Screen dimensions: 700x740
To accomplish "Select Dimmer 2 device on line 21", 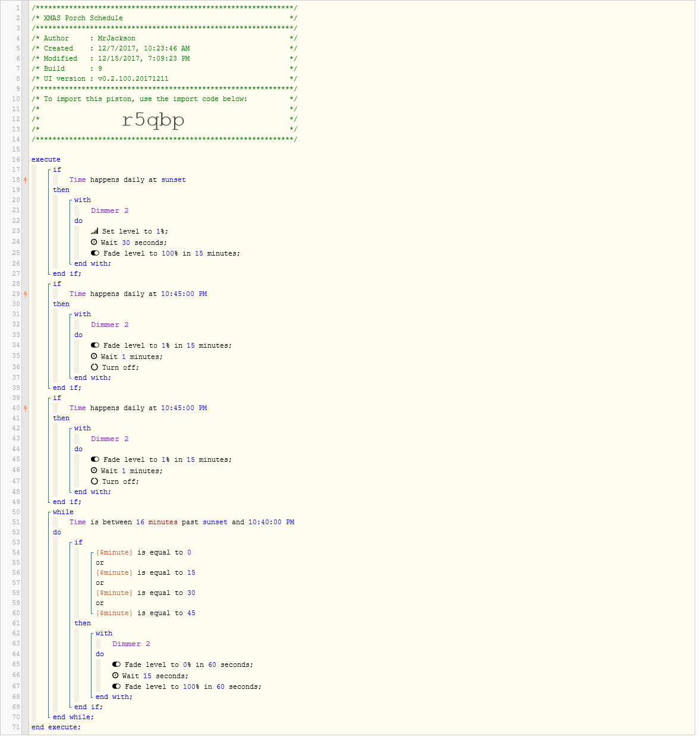I will point(109,210).
